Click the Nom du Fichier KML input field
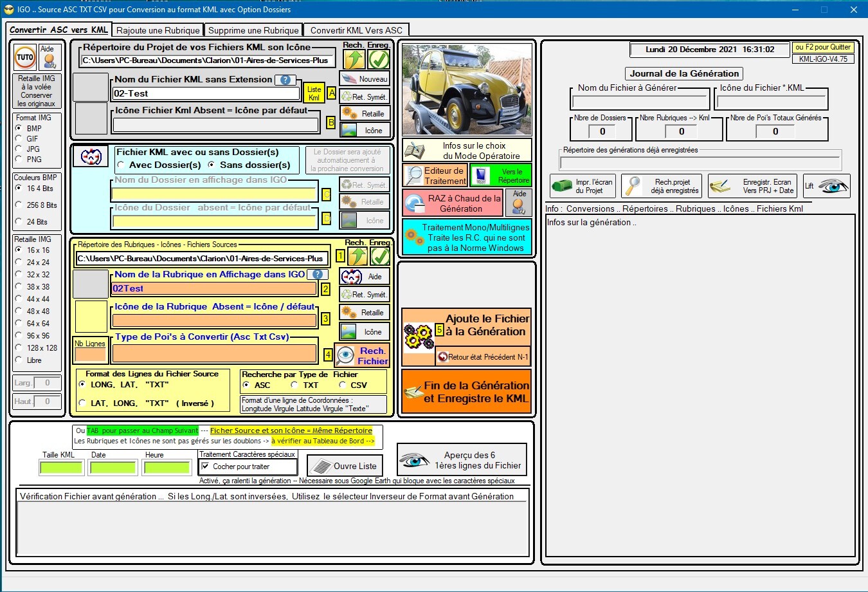The height and width of the screenshot is (592, 868). [x=206, y=93]
